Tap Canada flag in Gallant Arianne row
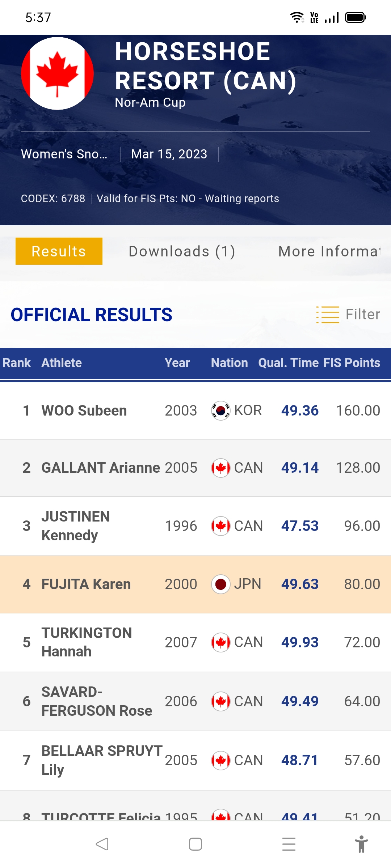Image resolution: width=391 pixels, height=868 pixels. click(x=220, y=468)
